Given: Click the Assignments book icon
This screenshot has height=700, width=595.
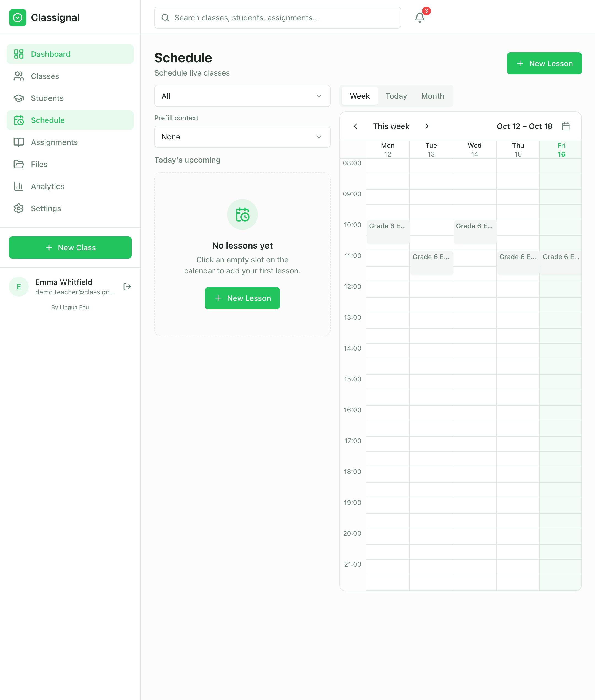Looking at the screenshot, I should tap(18, 142).
